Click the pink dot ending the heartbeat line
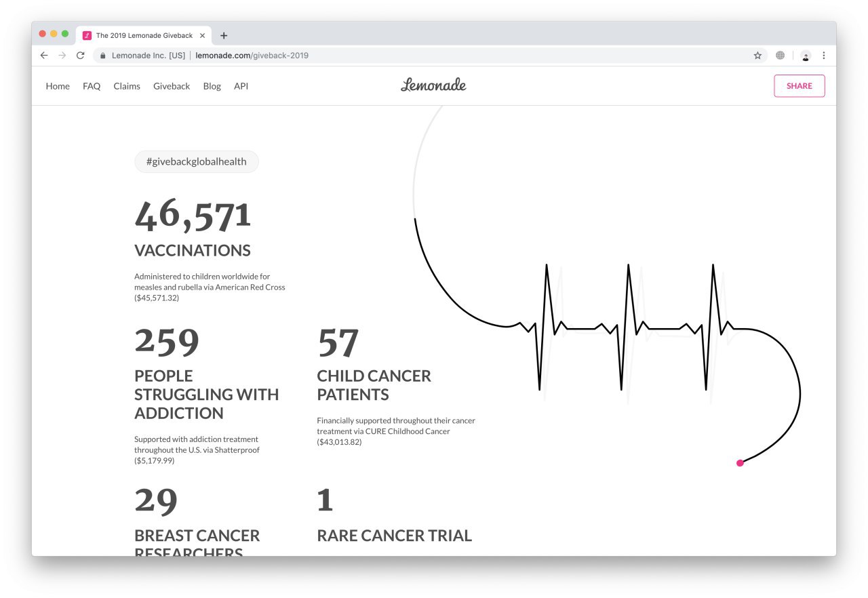868x598 pixels. (x=740, y=463)
